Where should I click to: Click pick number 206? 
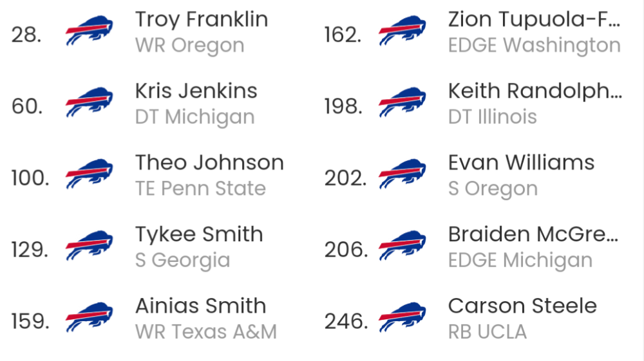(x=346, y=250)
